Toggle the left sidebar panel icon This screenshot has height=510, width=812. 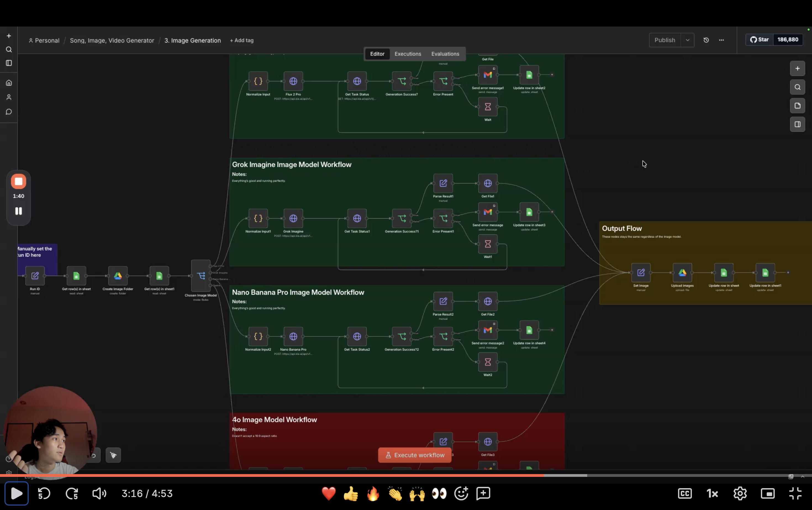[9, 63]
